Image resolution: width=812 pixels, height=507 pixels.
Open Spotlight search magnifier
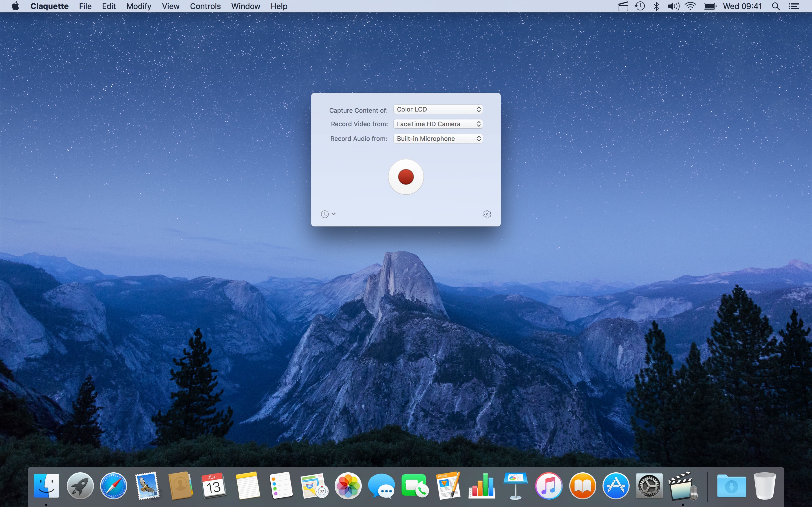[775, 6]
